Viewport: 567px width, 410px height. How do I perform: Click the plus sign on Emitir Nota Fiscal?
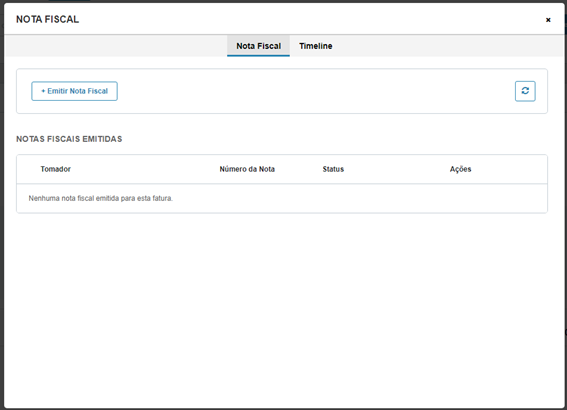click(43, 91)
